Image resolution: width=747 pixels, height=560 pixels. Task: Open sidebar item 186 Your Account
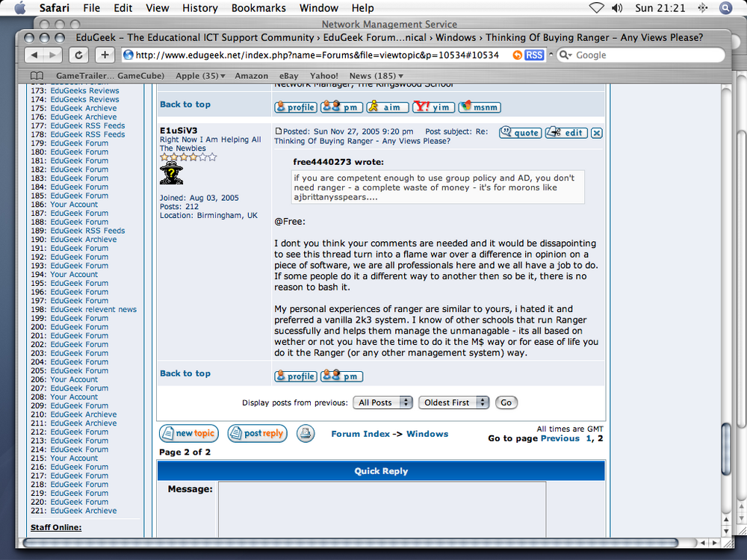[74, 205]
